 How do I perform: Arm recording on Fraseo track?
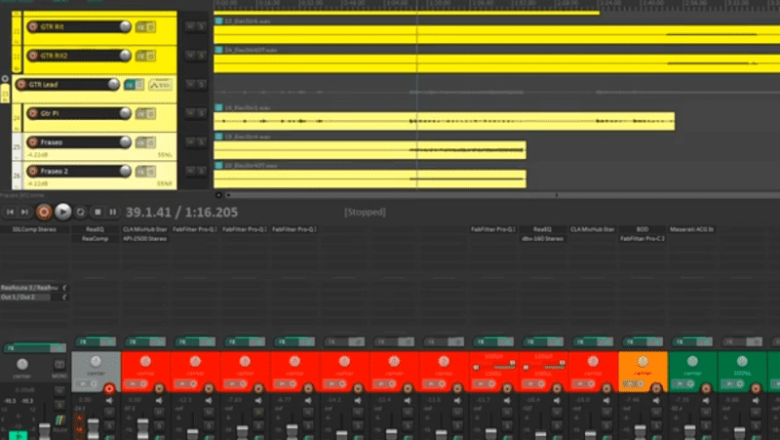(x=33, y=142)
